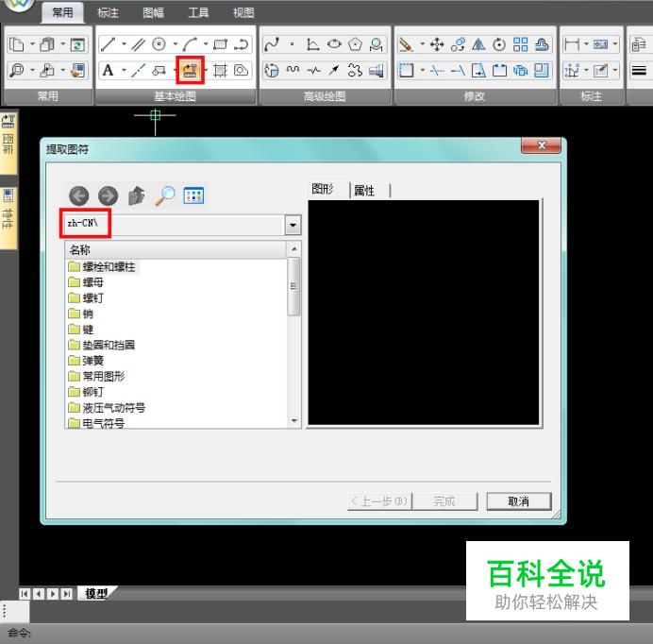Expand the zoom tool dropdown arrow
The width and height of the screenshot is (653, 644).
32,71
